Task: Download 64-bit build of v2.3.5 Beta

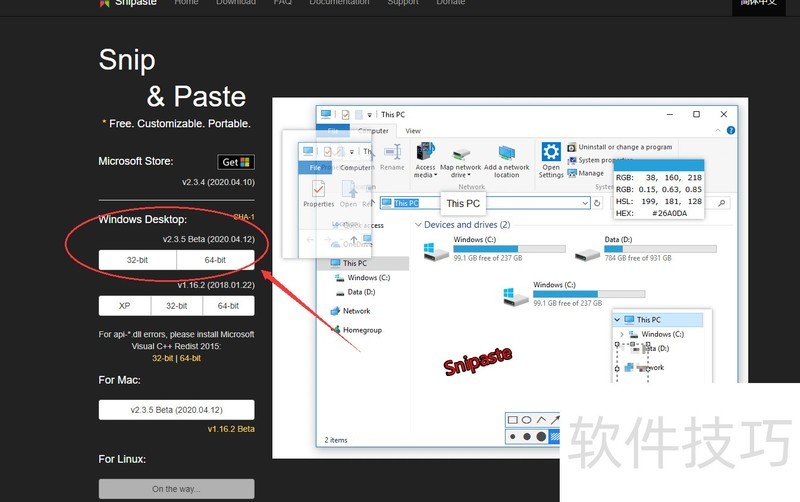Action: point(215,260)
